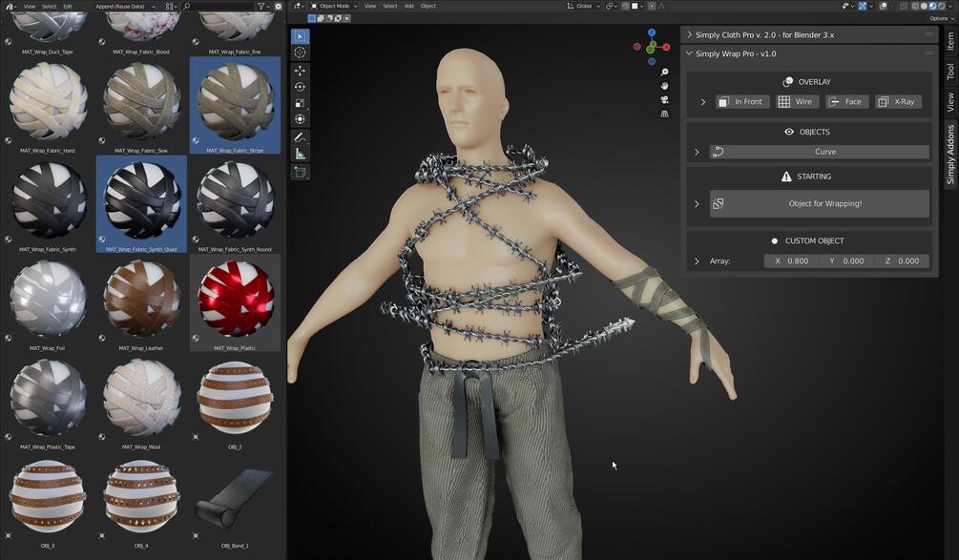Enable X-Ray overlay toggle
Screen dimensions: 959x560
click(x=898, y=102)
